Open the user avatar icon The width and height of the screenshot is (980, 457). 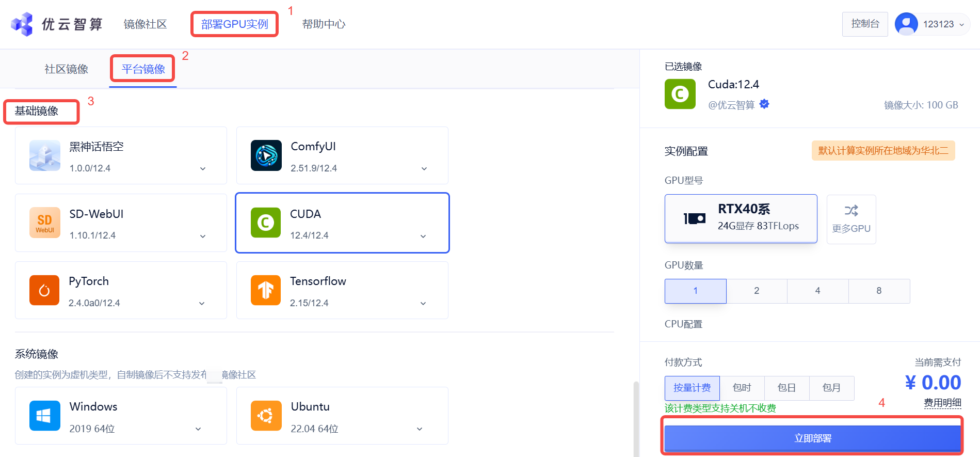click(x=906, y=24)
